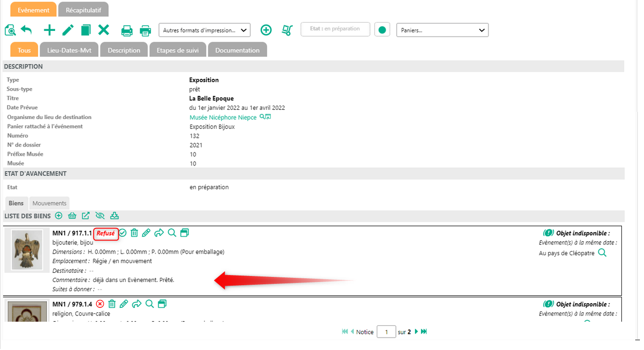This screenshot has width=644, height=350.
Task: Open the Autres formats d'impression dropdown
Action: point(204,30)
